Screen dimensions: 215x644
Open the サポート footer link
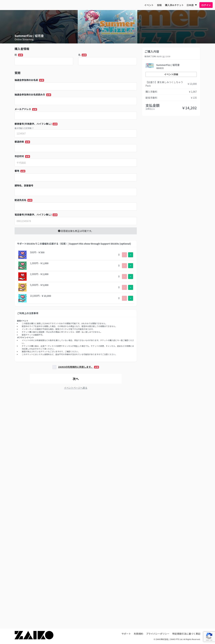tap(126, 634)
